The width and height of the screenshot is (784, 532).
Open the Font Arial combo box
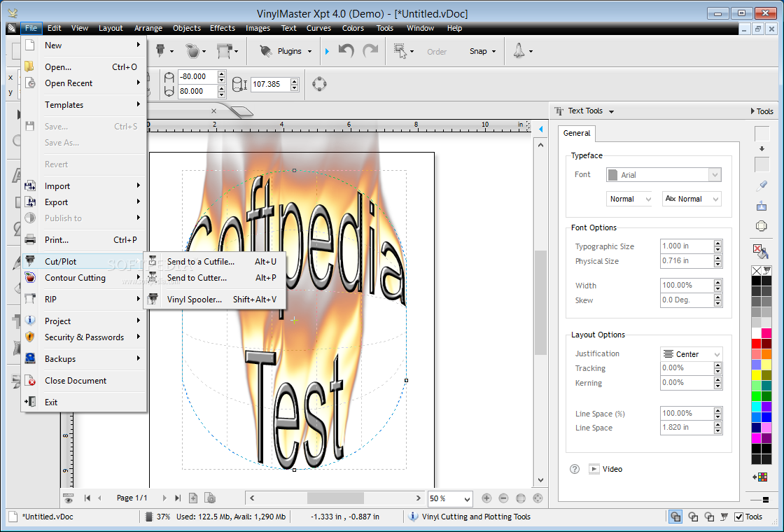[664, 174]
